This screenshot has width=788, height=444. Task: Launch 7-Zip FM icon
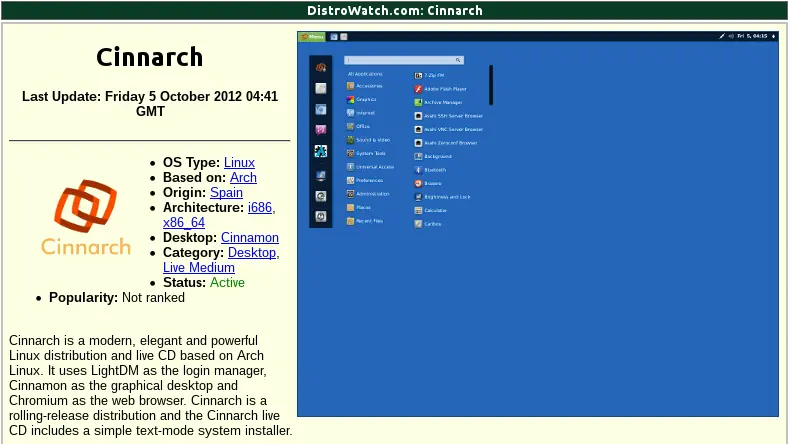(418, 75)
